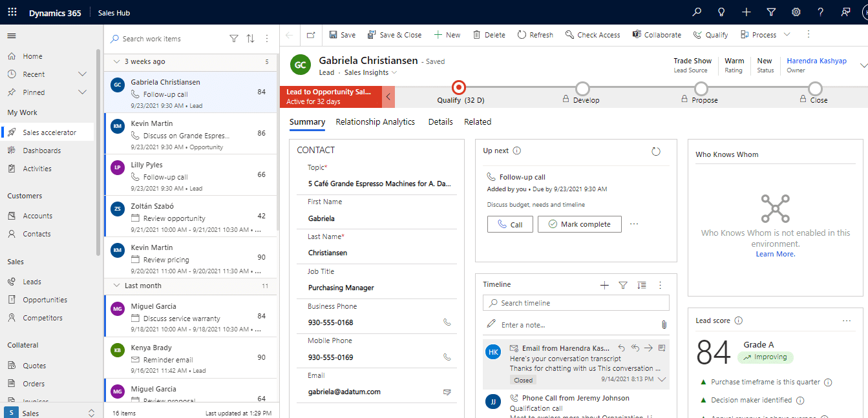Collapse the Last month group
Image resolution: width=868 pixels, height=418 pixels.
pos(116,286)
